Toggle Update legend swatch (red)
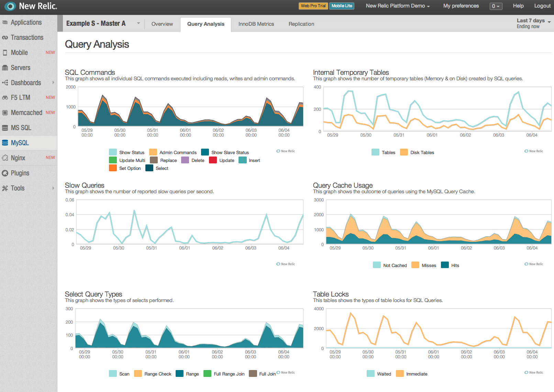Image resolution: width=554 pixels, height=392 pixels. coord(213,160)
